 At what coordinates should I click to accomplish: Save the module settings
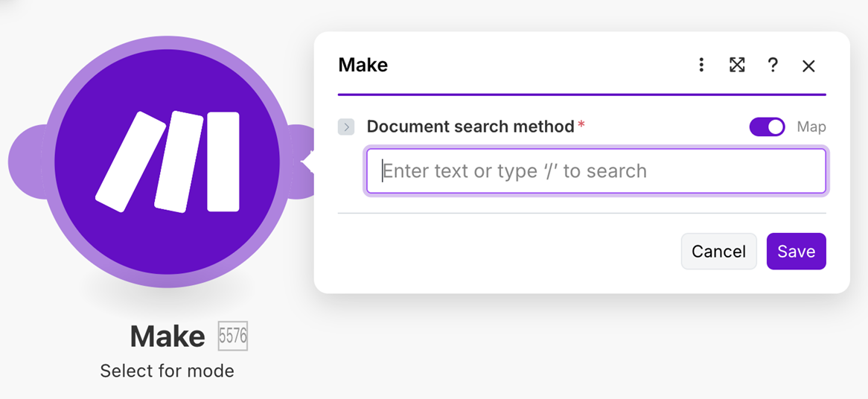tap(796, 252)
